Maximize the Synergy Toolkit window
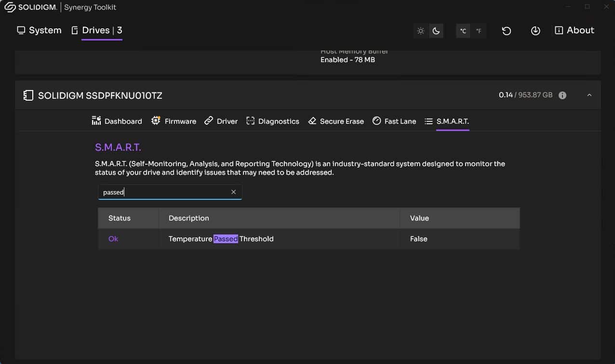The image size is (615, 364). point(587,7)
